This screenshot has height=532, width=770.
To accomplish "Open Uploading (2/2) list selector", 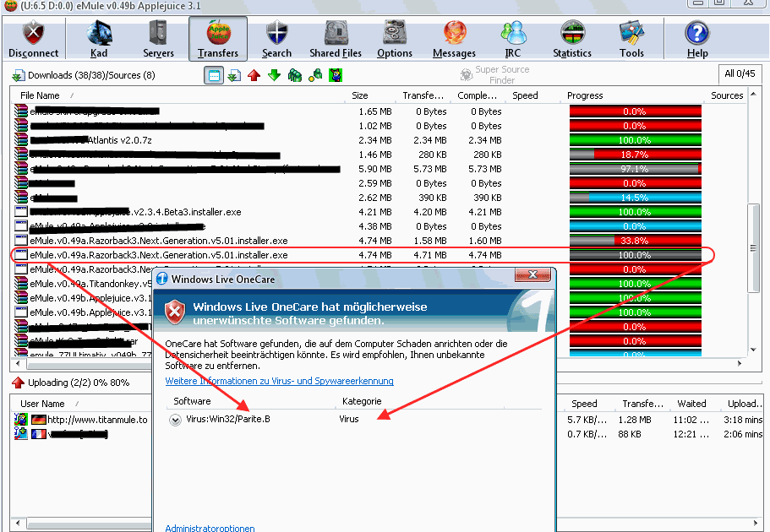I will 70,383.
